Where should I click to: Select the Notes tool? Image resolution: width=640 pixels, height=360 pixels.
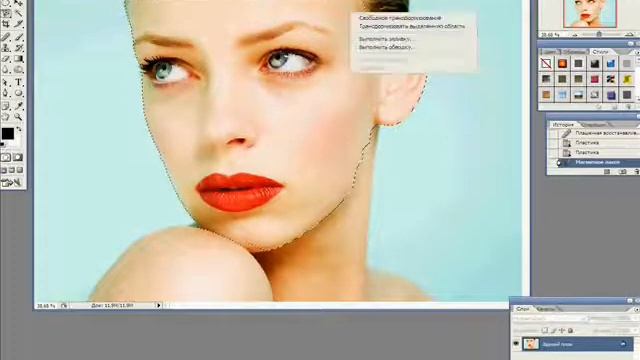coord(6,106)
